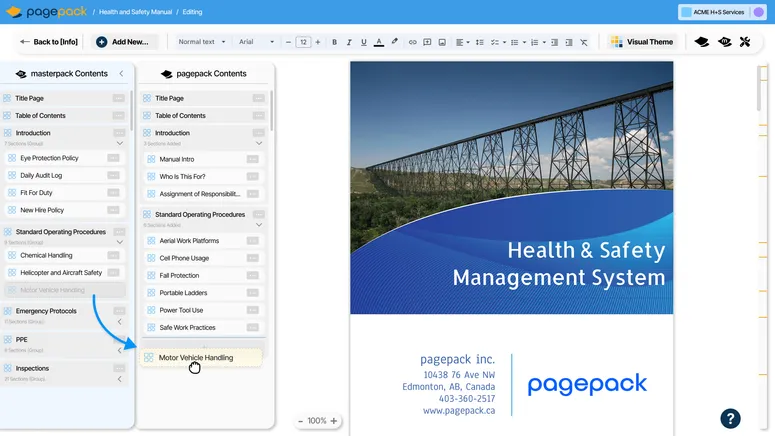Select Eye Protection Policy section
The height and width of the screenshot is (436, 775).
[65, 158]
